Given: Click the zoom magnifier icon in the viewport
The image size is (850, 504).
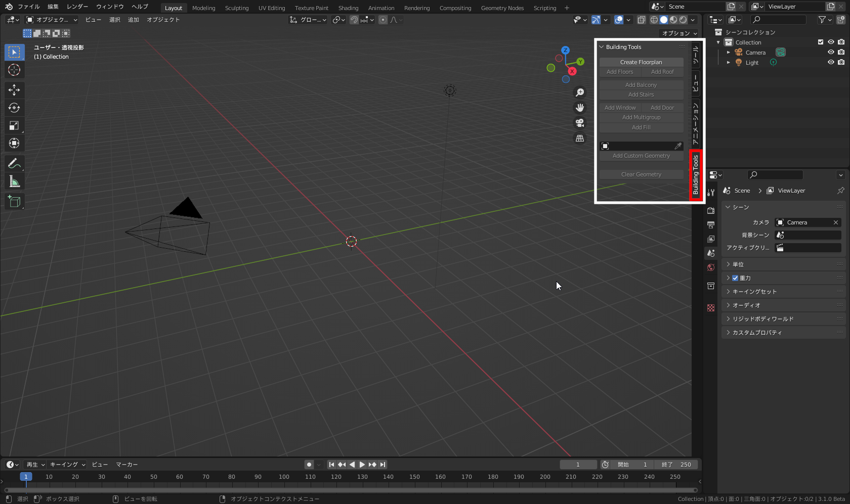Looking at the screenshot, I should (580, 92).
